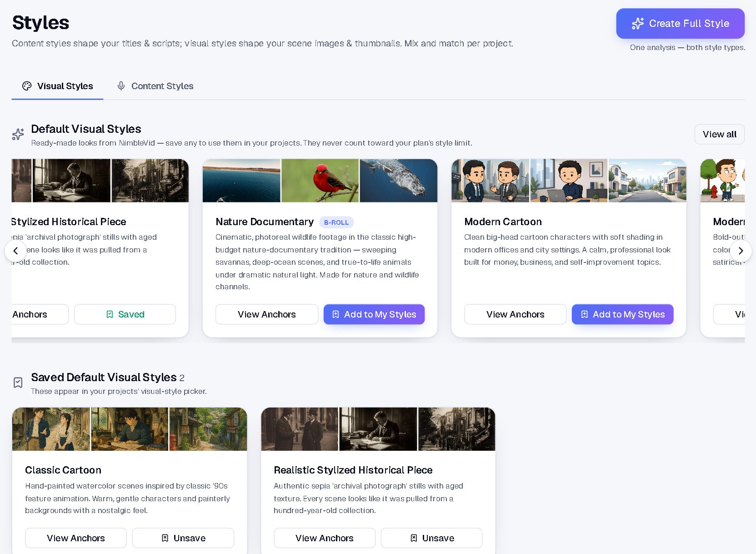Click the street scene thumbnail in Modern Cartoon
The image size is (756, 554).
pyautogui.click(x=647, y=181)
